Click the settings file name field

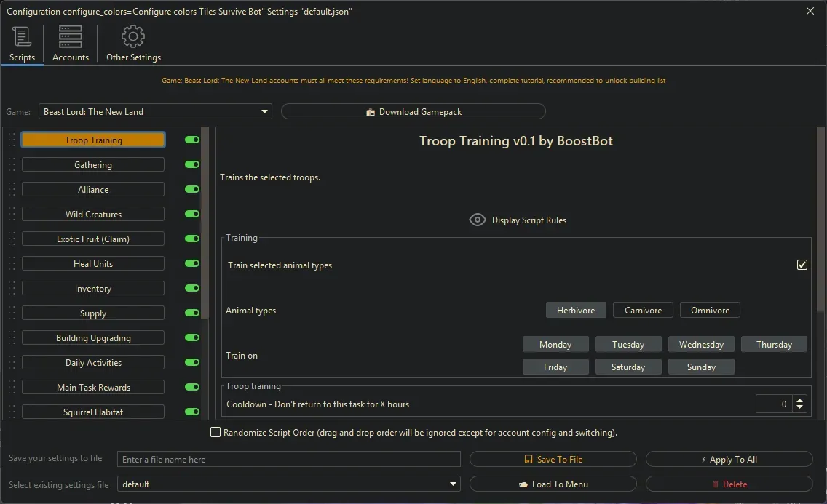(289, 460)
